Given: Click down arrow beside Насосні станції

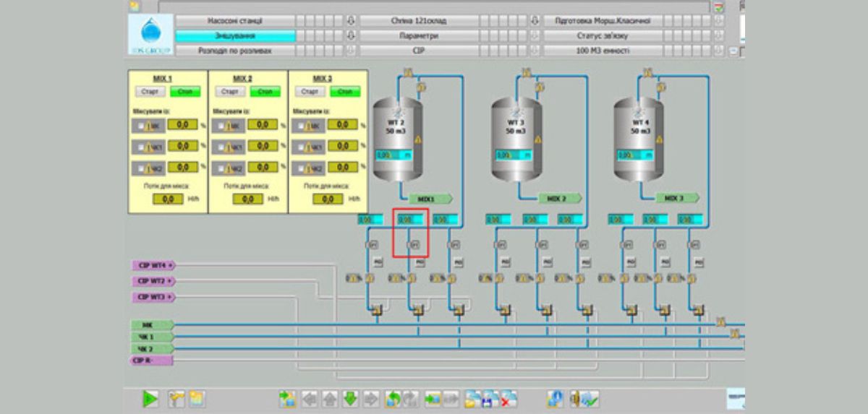Looking at the screenshot, I should pos(352,21).
